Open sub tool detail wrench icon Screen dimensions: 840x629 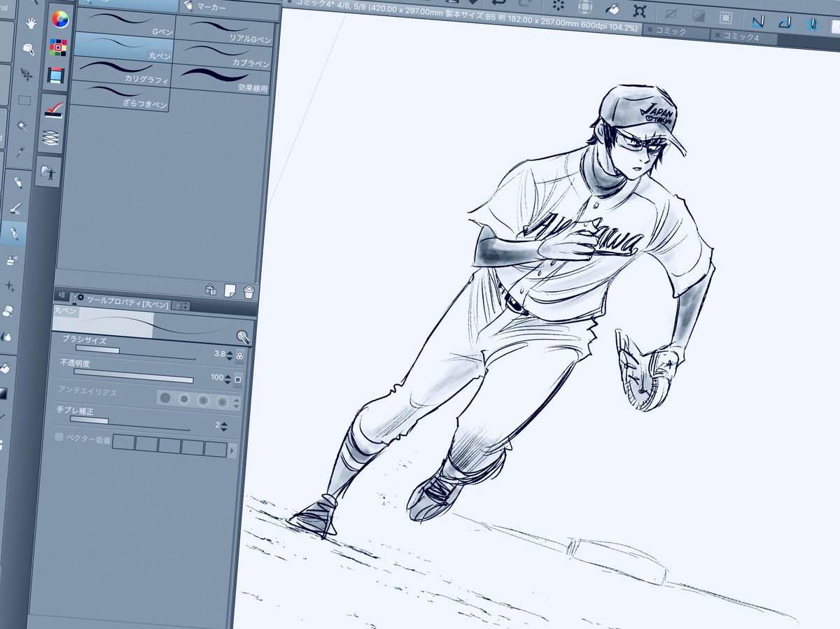pos(243,337)
